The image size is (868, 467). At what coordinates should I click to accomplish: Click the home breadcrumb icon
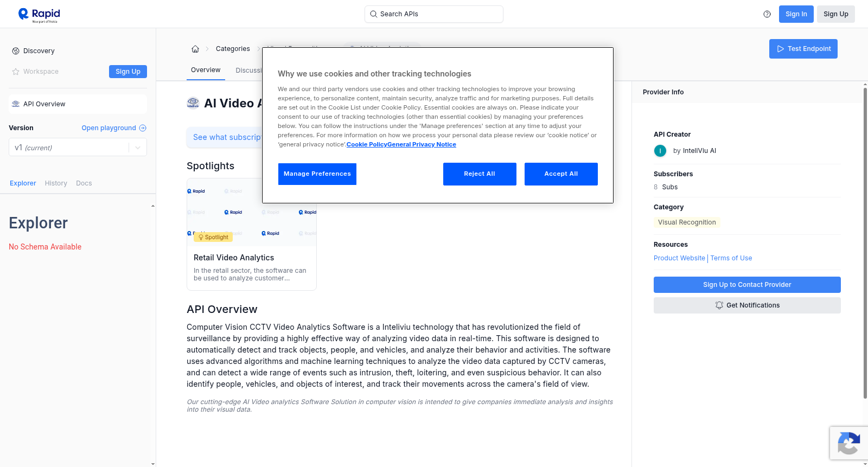pyautogui.click(x=195, y=49)
